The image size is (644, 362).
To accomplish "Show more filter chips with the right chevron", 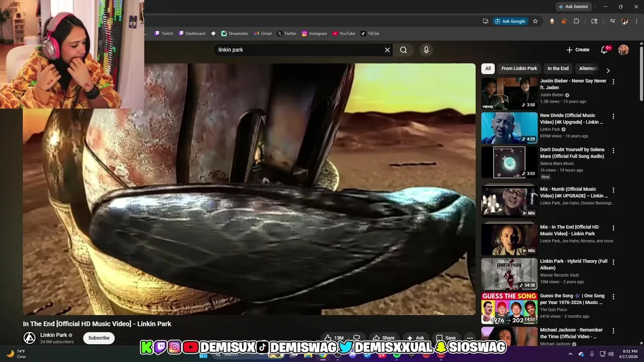I will [608, 70].
